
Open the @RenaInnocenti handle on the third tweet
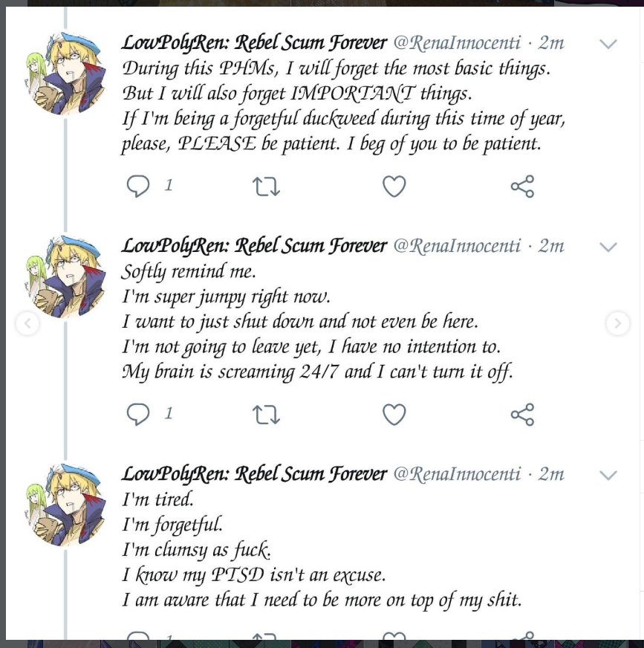pyautogui.click(x=457, y=474)
